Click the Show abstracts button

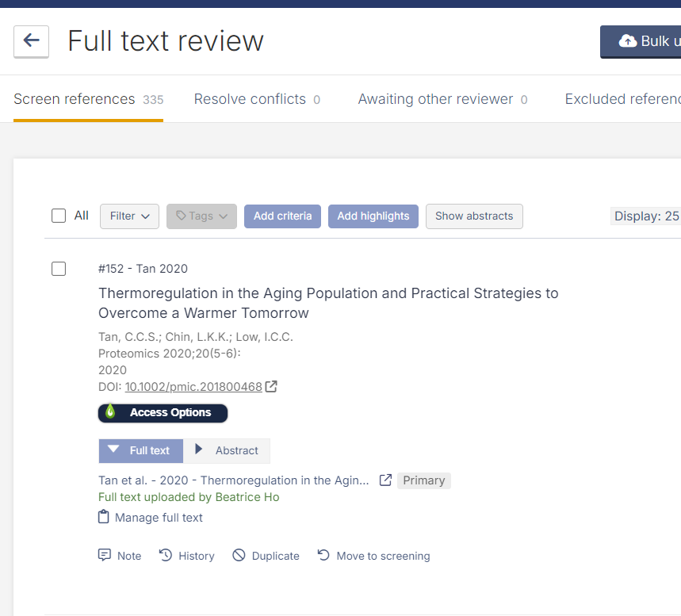474,216
